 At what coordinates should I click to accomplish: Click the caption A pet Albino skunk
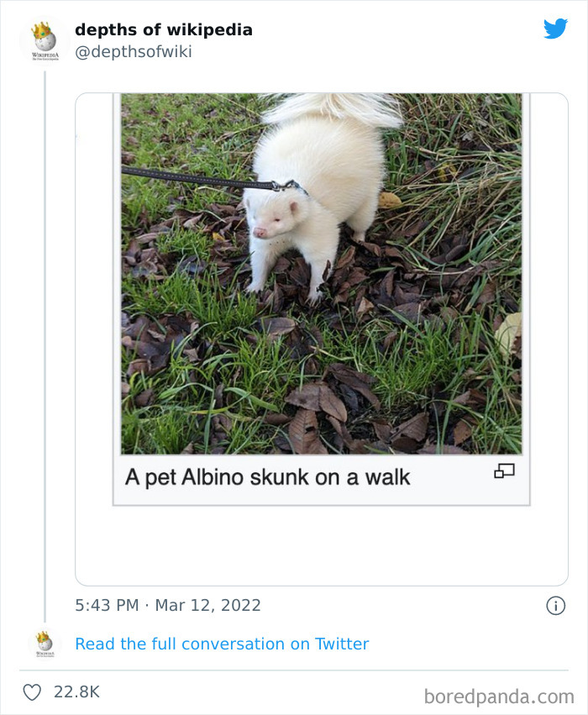[x=267, y=476]
